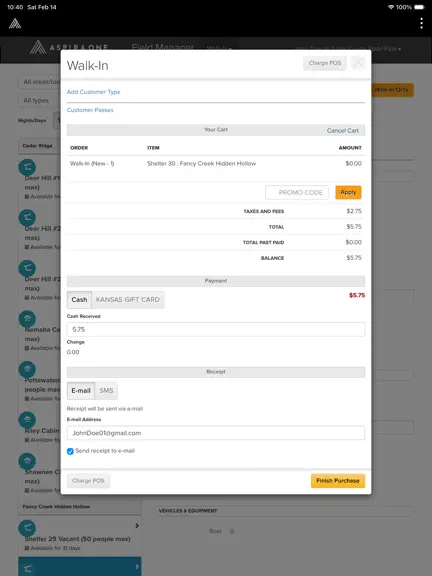The image size is (432, 576).
Task: Open the All types dropdown
Action: coord(40,100)
